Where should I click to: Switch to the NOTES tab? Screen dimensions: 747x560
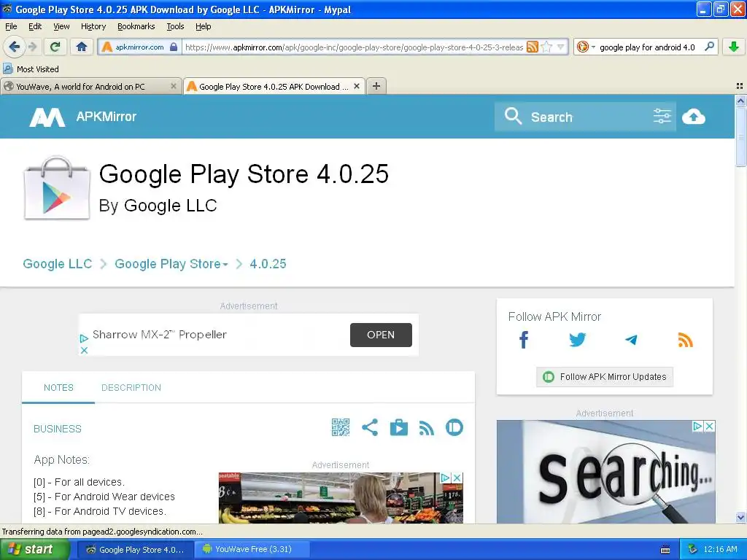click(58, 388)
